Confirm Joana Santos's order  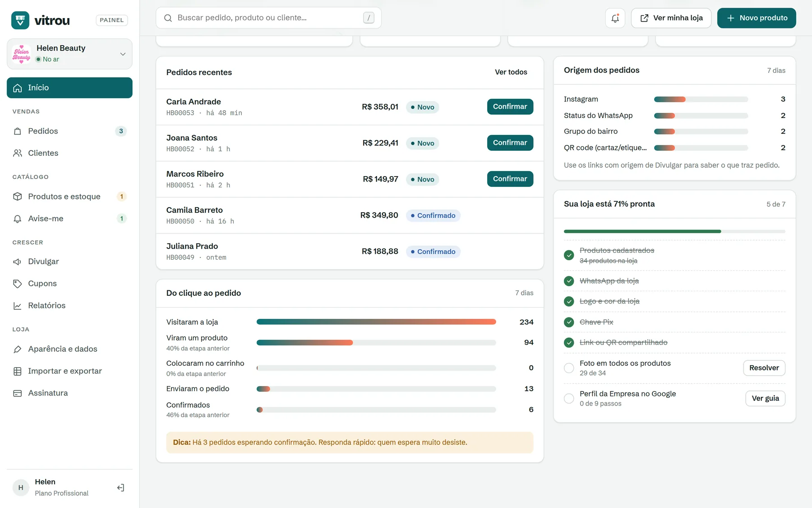[510, 143]
